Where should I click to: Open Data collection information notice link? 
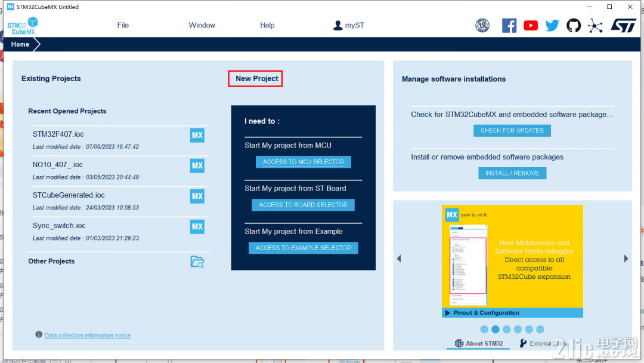88,336
